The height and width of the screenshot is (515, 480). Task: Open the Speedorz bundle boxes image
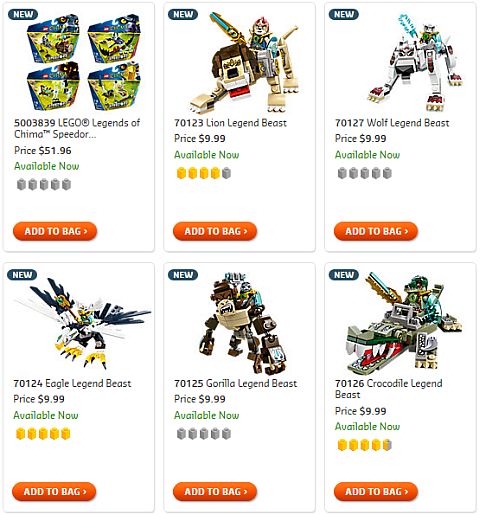coord(84,62)
